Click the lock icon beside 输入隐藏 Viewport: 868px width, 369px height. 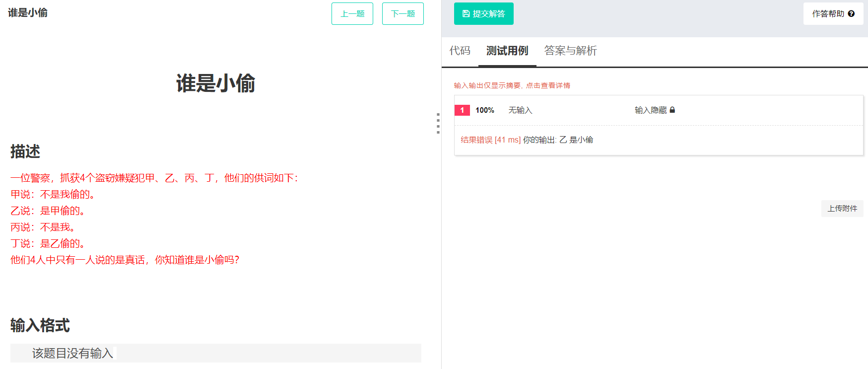coord(672,110)
